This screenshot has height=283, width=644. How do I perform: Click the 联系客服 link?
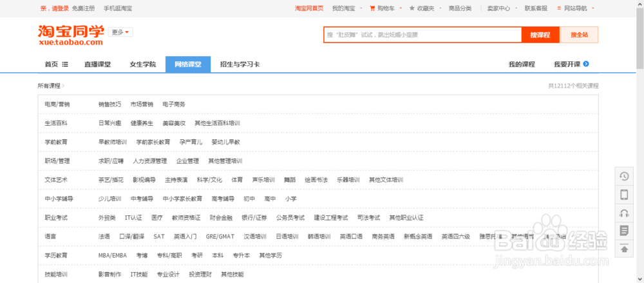(536, 8)
